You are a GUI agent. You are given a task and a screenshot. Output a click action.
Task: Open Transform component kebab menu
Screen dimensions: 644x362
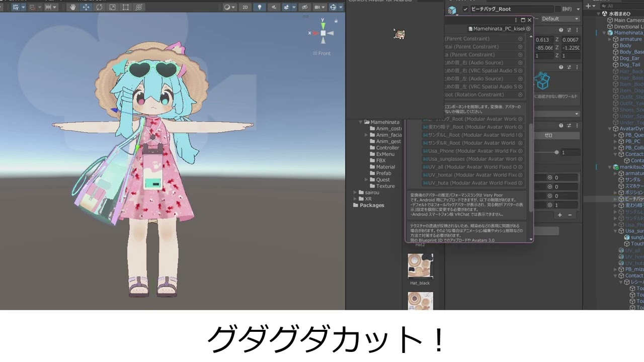(576, 30)
